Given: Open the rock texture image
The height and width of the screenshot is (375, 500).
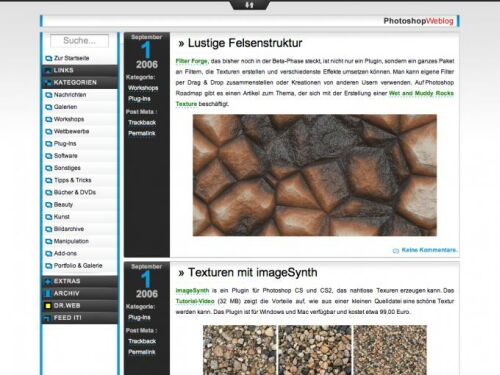Looking at the screenshot, I should 315,175.
